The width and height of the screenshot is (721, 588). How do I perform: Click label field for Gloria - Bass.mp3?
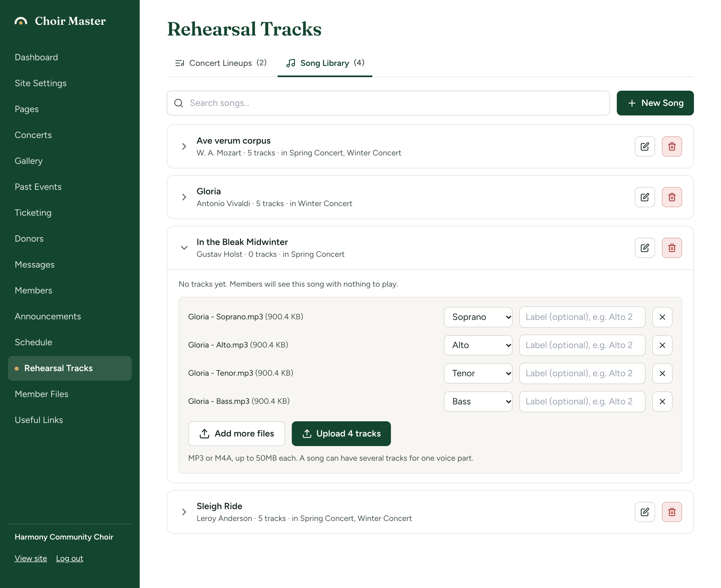(582, 401)
